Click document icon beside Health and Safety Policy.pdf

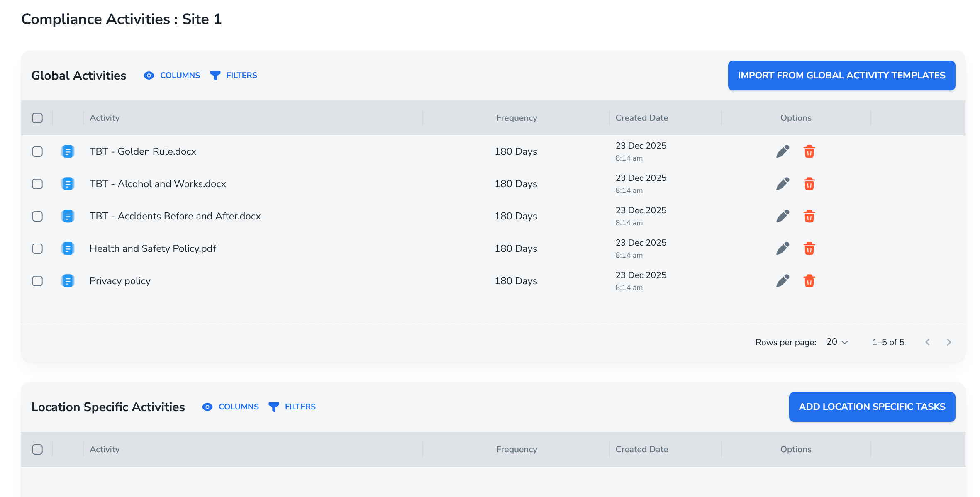68,248
